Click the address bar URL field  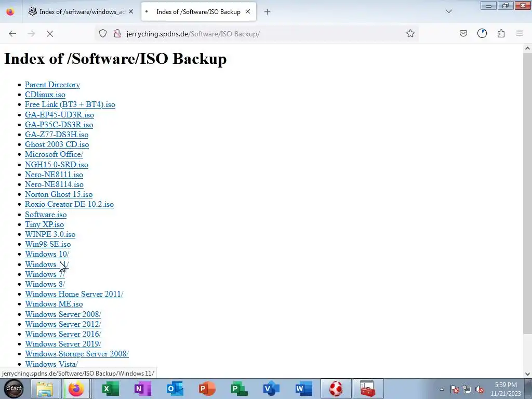257,34
